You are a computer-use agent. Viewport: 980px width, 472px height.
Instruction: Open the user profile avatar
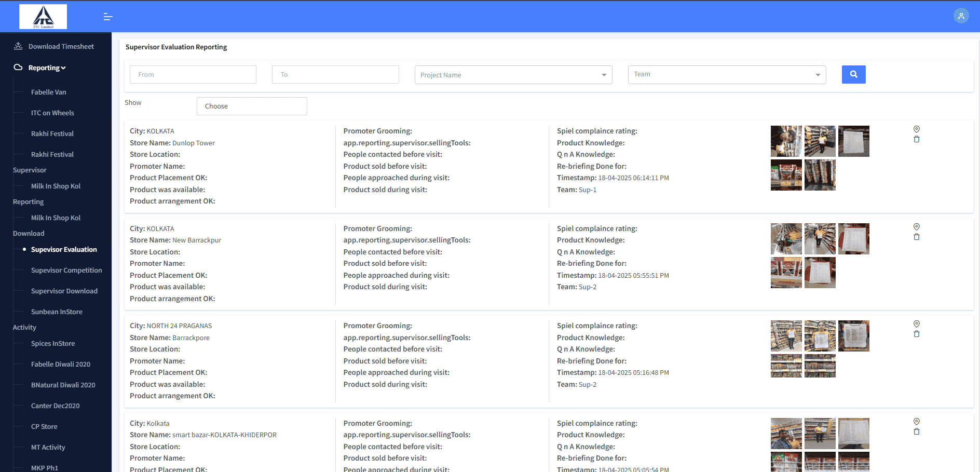(x=960, y=16)
